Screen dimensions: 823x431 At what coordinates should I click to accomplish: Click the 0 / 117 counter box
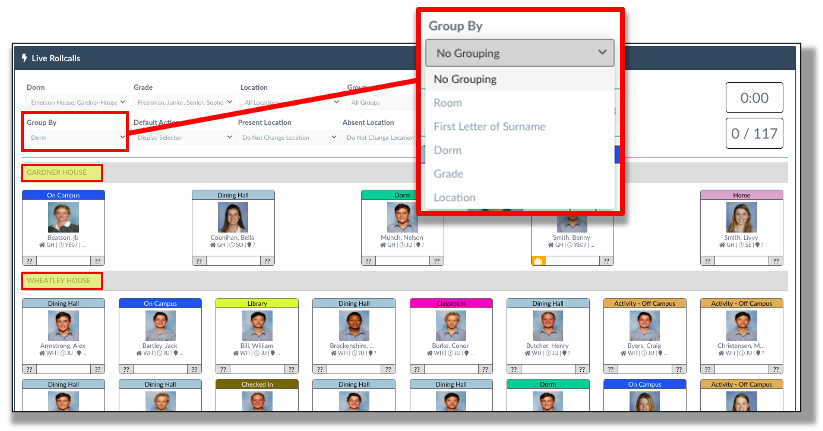coord(754,133)
